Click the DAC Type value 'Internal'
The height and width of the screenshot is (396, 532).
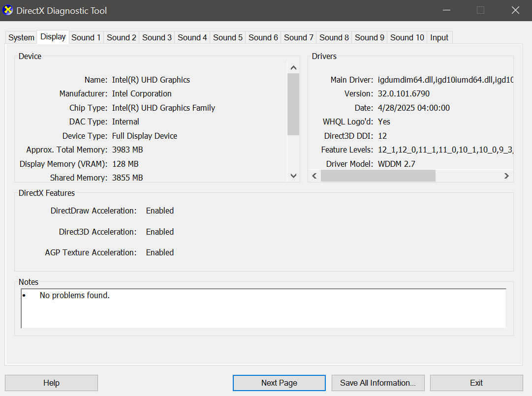click(125, 122)
